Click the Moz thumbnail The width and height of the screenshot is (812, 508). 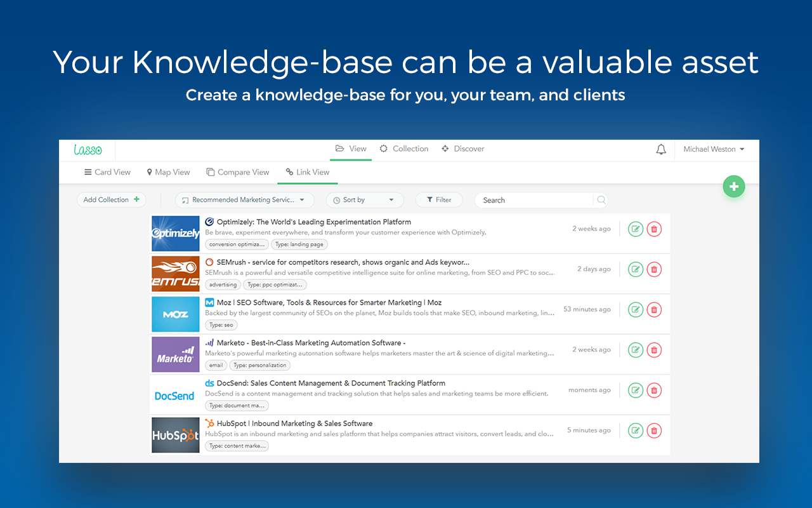[x=176, y=314]
